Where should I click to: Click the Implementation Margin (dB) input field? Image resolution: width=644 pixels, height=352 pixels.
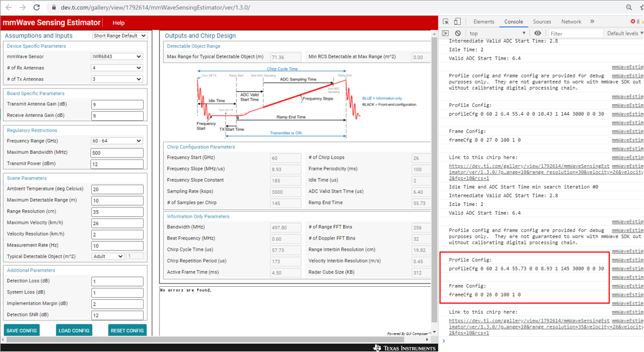pos(117,304)
